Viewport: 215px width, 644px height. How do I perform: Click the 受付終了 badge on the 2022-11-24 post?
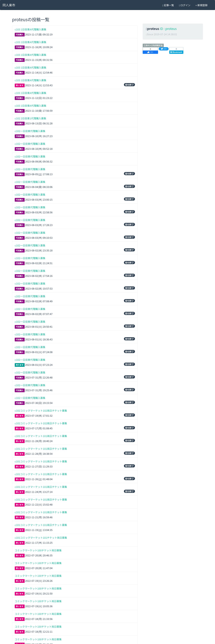pos(129,492)
